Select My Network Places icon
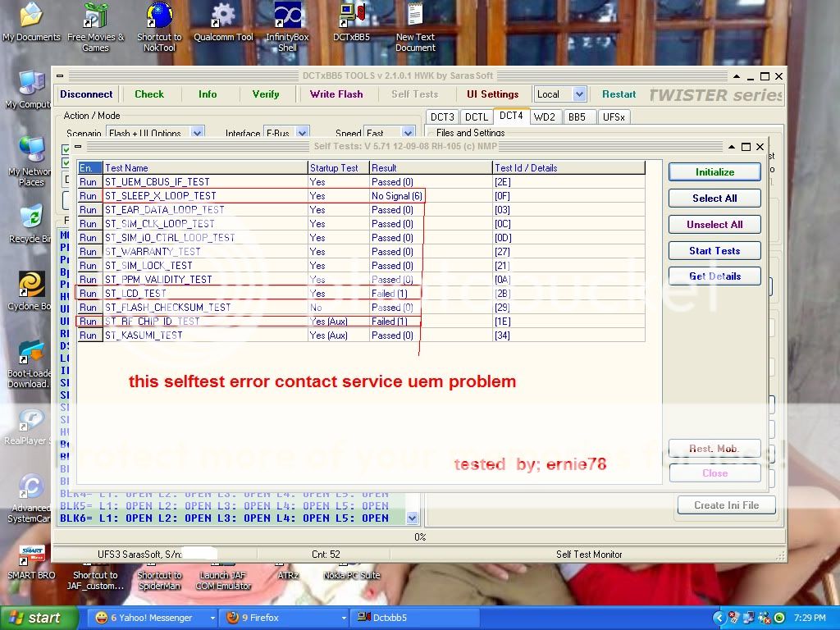The height and width of the screenshot is (630, 840). tap(31, 162)
